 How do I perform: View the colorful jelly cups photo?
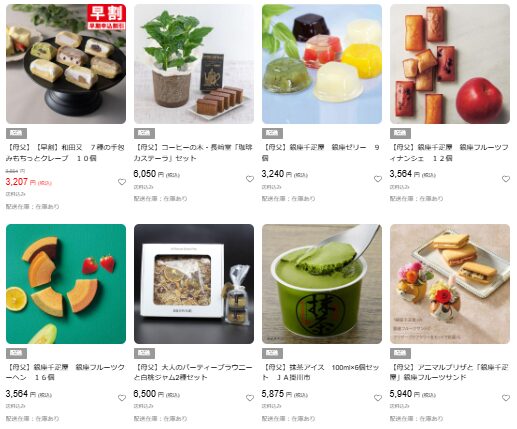click(x=322, y=64)
